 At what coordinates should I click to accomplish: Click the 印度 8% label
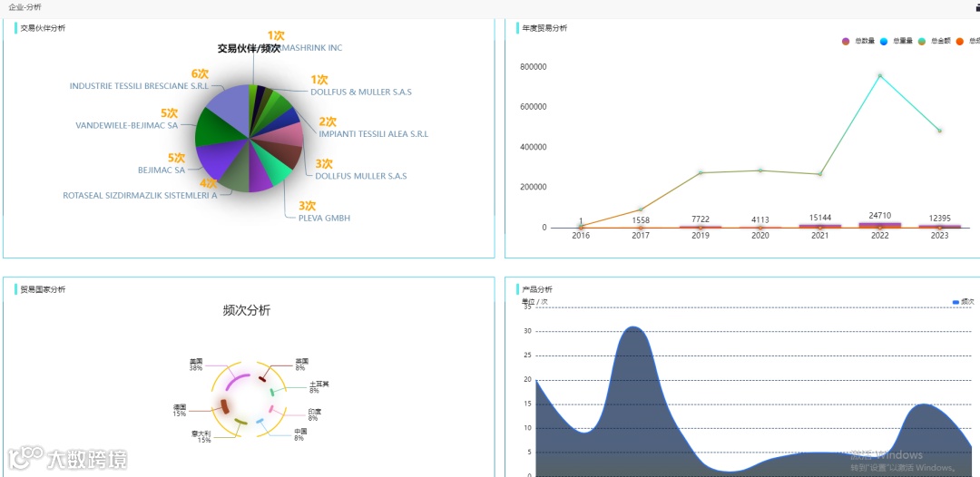click(314, 414)
